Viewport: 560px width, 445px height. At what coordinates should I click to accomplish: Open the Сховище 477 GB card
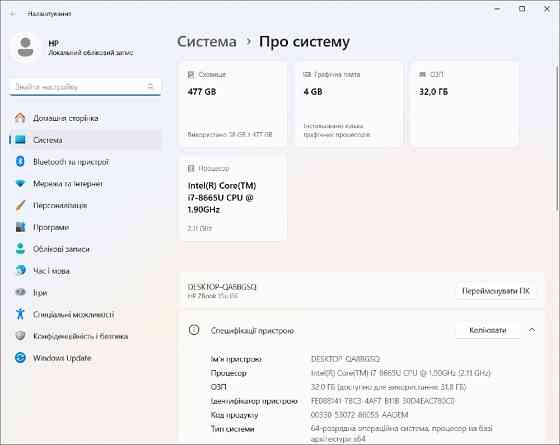click(233, 104)
